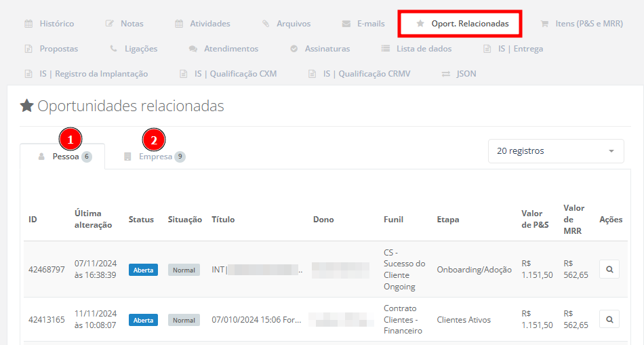Click the paperclip icon beside Arquivos
Viewport: 644px width, 345px height.
point(266,24)
